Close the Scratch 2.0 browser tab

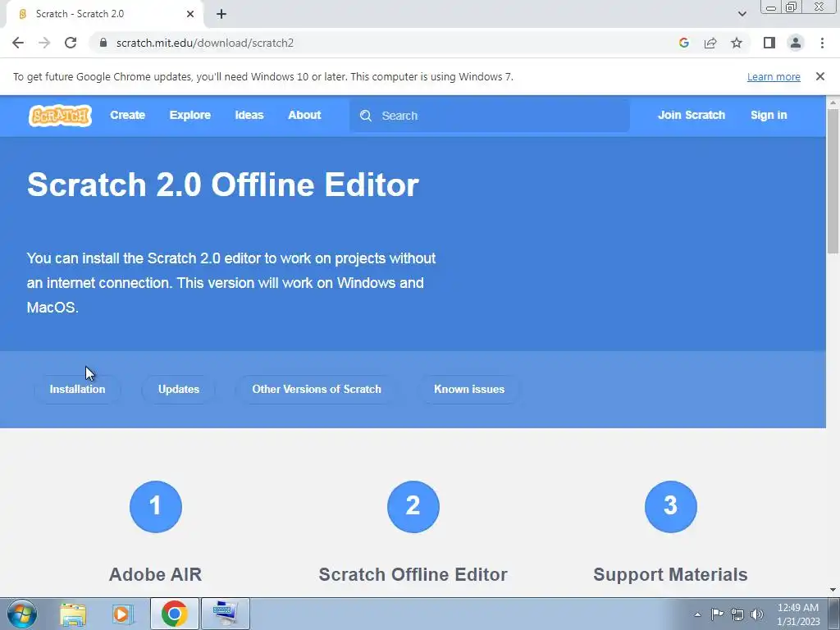click(x=190, y=14)
